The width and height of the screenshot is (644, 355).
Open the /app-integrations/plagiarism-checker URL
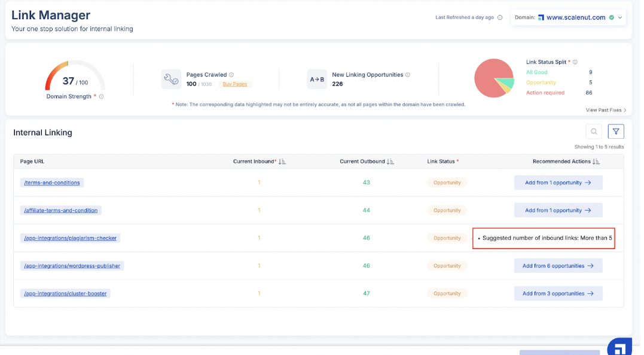pyautogui.click(x=70, y=238)
